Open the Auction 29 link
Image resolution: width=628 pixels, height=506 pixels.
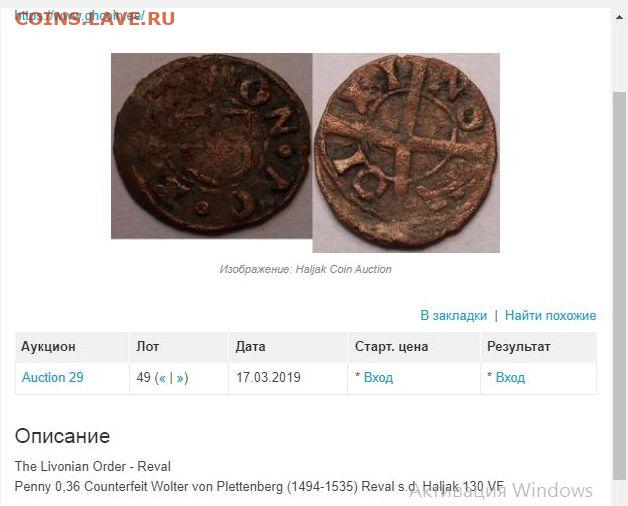(52, 377)
